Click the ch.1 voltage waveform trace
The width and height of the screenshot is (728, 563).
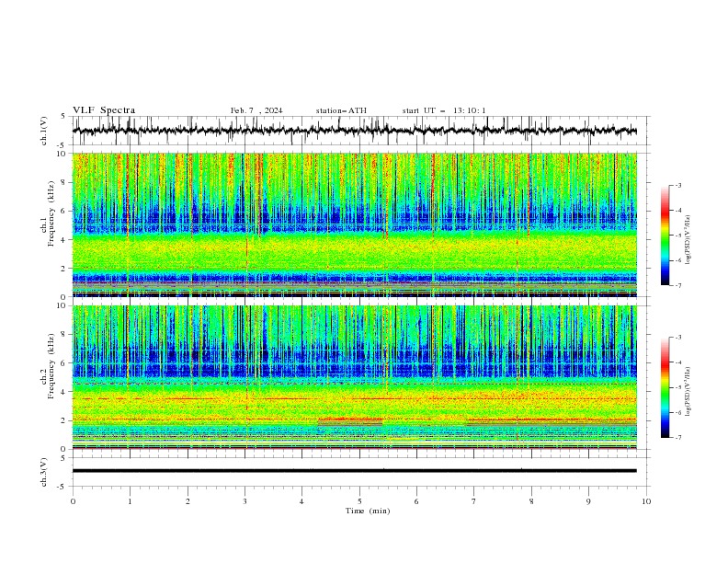354,131
